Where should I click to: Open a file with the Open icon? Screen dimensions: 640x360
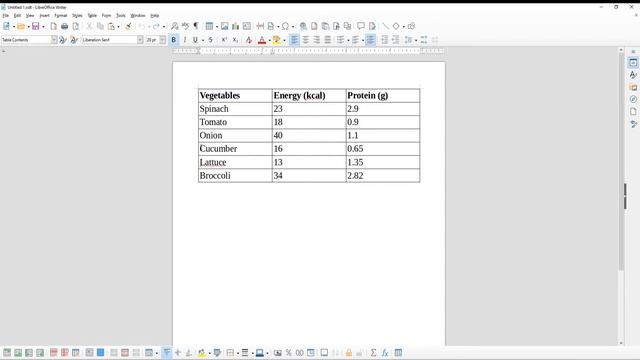pos(21,27)
